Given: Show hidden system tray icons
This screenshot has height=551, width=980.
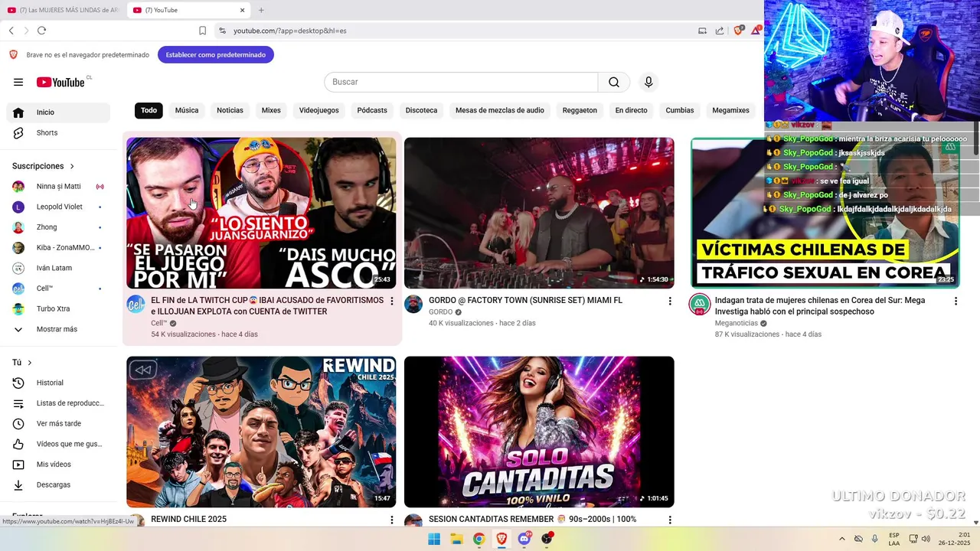Looking at the screenshot, I should [x=842, y=539].
